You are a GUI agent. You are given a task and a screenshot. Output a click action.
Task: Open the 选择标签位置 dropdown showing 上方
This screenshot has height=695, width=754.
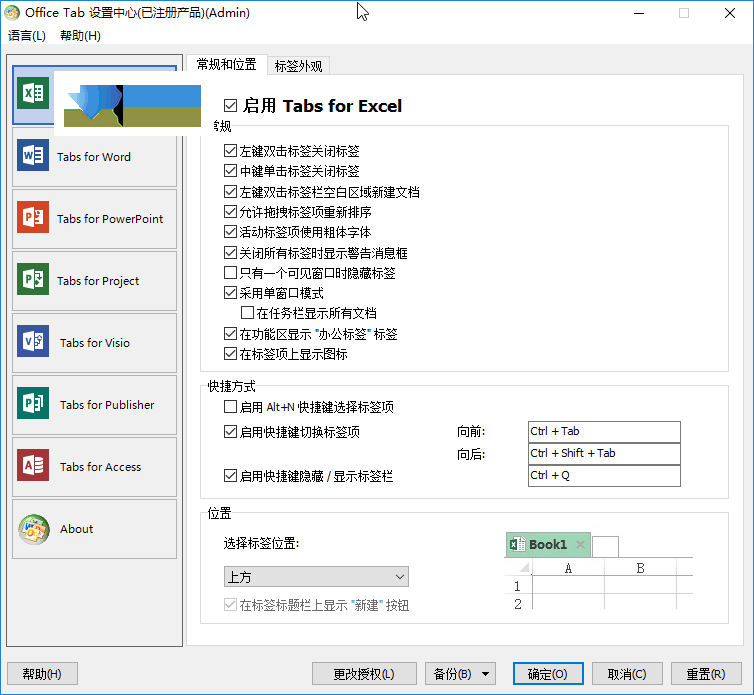[316, 577]
